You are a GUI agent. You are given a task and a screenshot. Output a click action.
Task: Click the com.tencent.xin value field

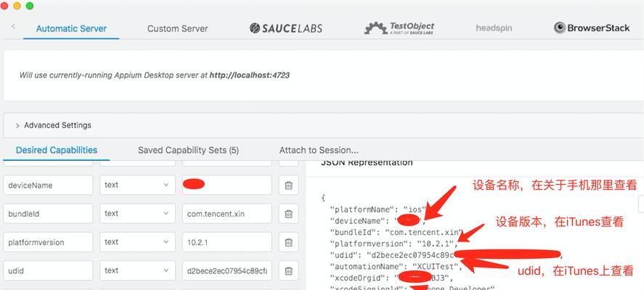pos(227,214)
